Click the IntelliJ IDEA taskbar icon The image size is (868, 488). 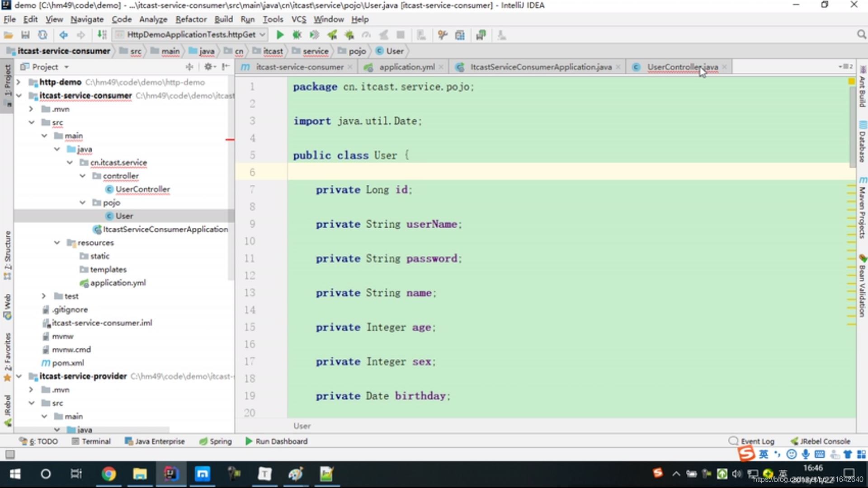pos(171,474)
